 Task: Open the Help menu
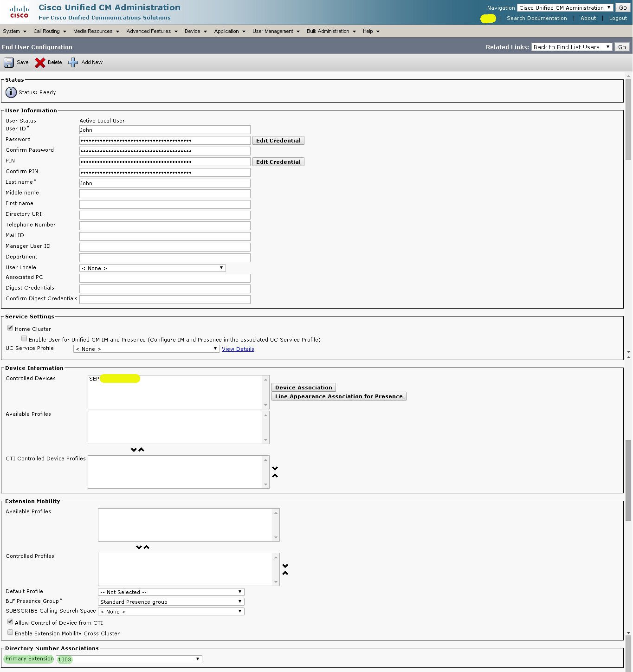click(x=371, y=31)
